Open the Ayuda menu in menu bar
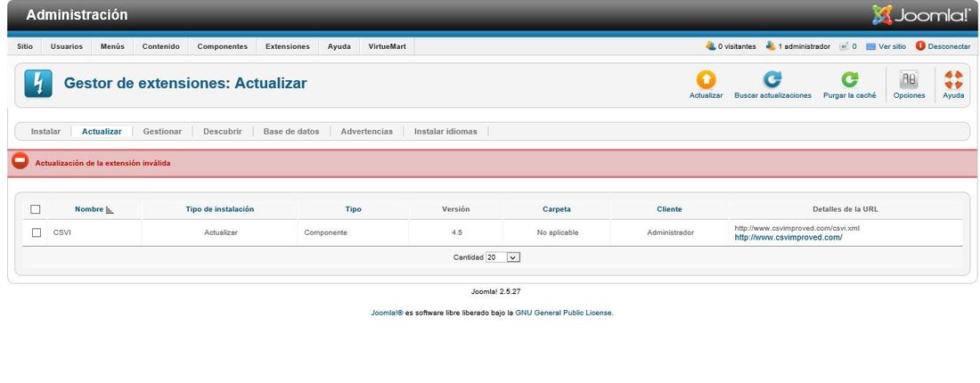Image resolution: width=980 pixels, height=383 pixels. coord(339,46)
